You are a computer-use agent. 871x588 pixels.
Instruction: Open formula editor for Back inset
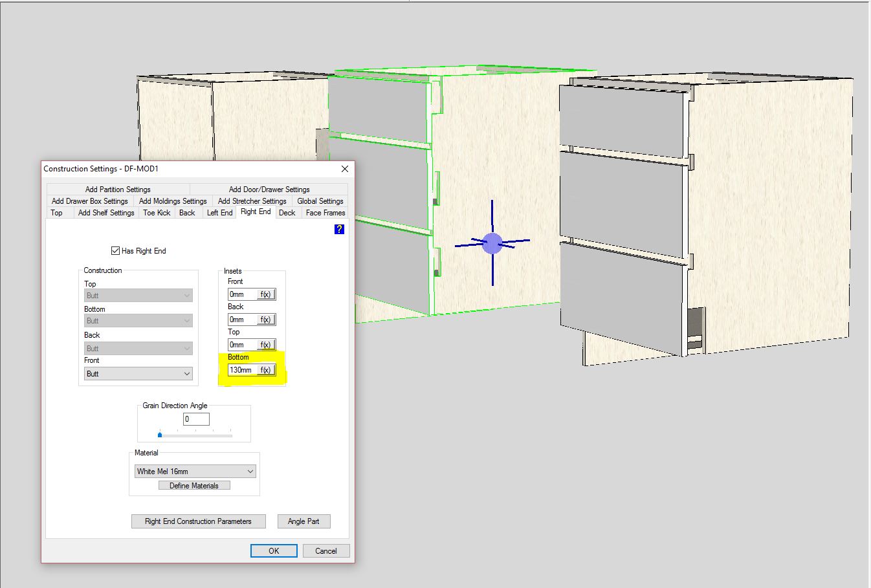pyautogui.click(x=265, y=320)
